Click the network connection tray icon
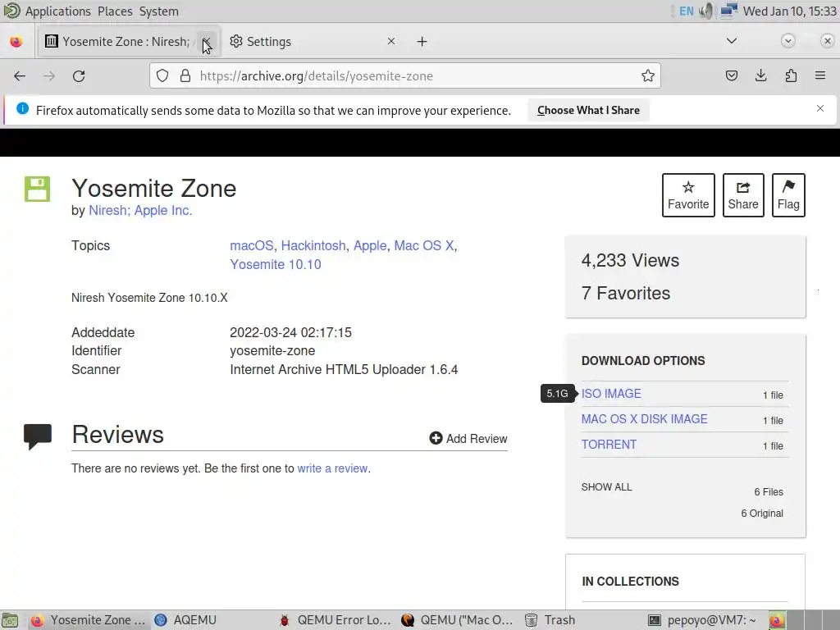The image size is (840, 630). pos(728,11)
